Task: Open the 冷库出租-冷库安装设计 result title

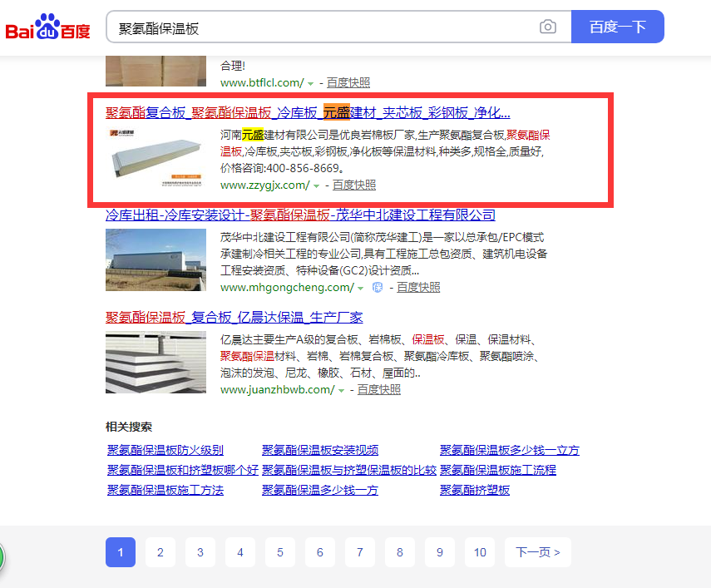Action: pos(300,215)
